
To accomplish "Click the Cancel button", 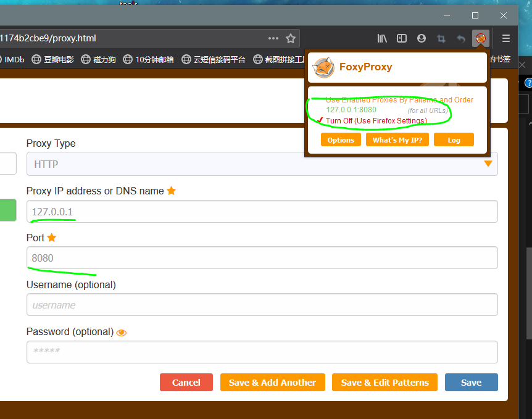I will [x=186, y=383].
